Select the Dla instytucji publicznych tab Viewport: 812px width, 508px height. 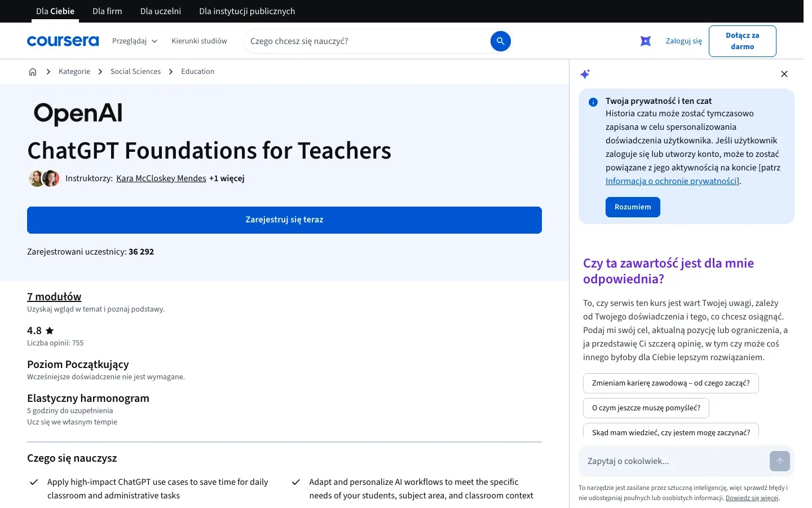click(x=247, y=11)
